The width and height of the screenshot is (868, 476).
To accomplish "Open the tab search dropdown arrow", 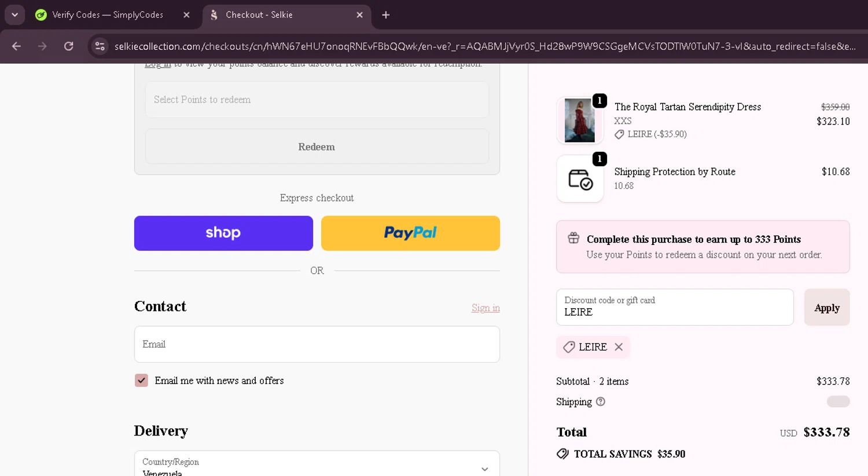I will pos(14,15).
